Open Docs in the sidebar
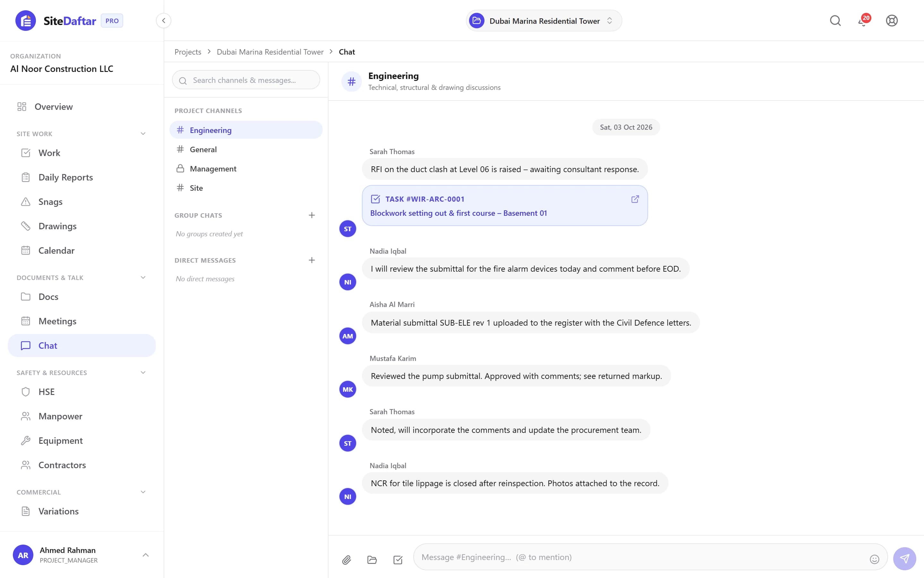924x578 pixels. coord(82,297)
